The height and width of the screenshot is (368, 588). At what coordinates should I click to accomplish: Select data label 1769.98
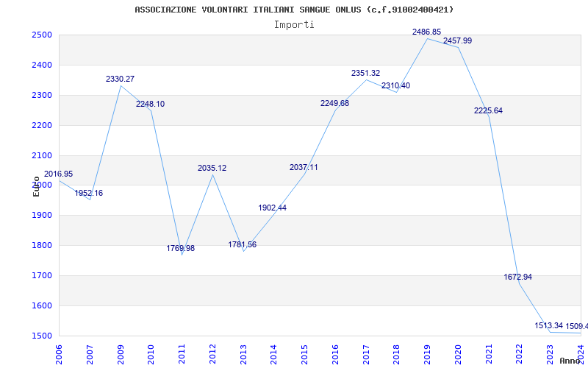coord(181,248)
